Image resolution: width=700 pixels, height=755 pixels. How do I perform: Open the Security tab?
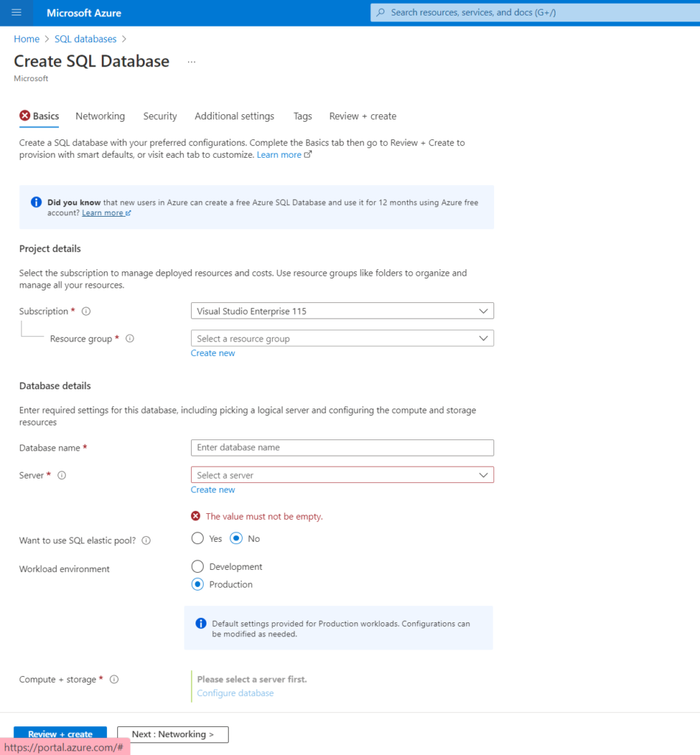[160, 116]
